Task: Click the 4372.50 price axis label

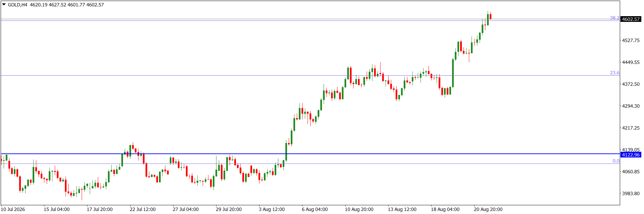Action: (x=631, y=84)
